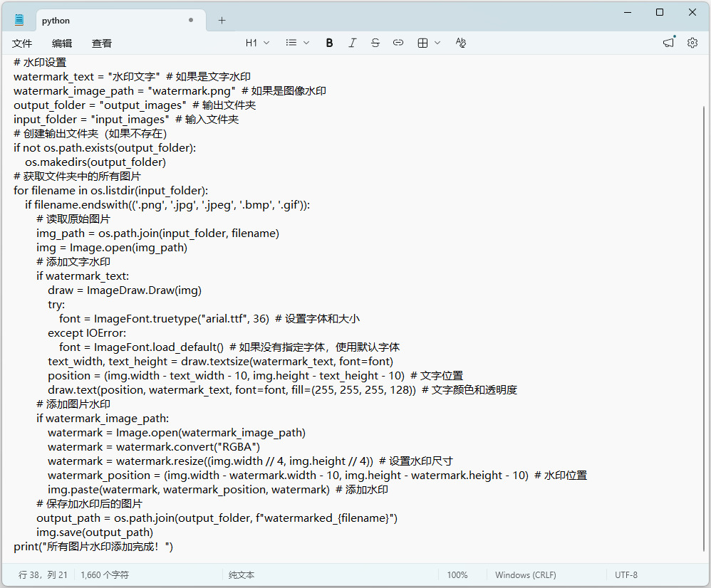
Task: Toggle italic formatting
Action: pos(353,43)
